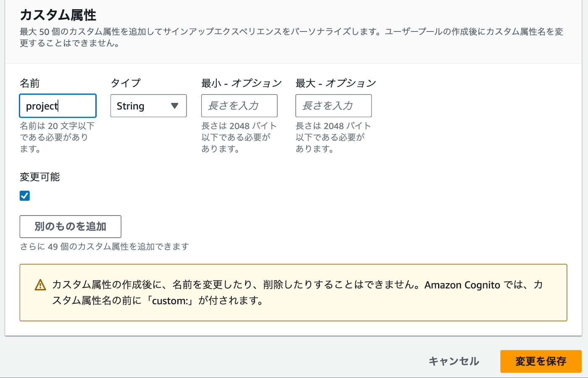Toggle the 変更可能 checkbox
Screen dimensions: 588x378
click(25, 196)
